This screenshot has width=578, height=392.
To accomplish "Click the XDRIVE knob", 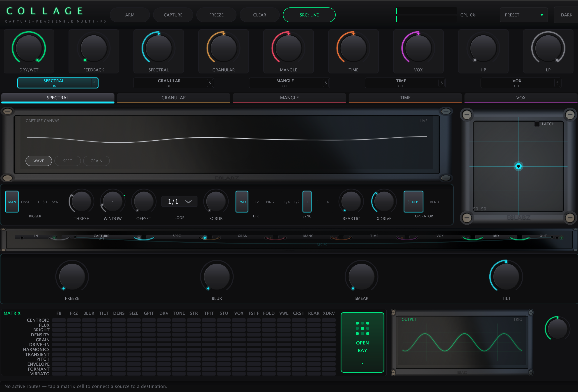I will click(x=384, y=202).
